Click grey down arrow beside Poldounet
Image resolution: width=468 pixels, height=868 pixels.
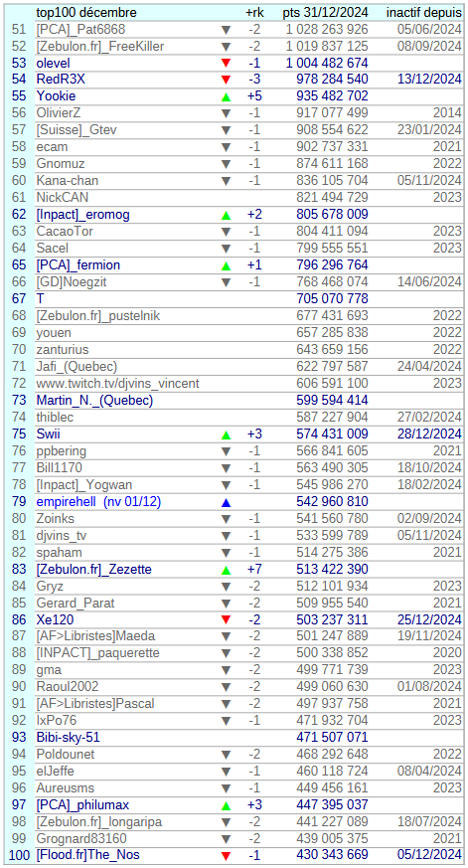pyautogui.click(x=226, y=755)
